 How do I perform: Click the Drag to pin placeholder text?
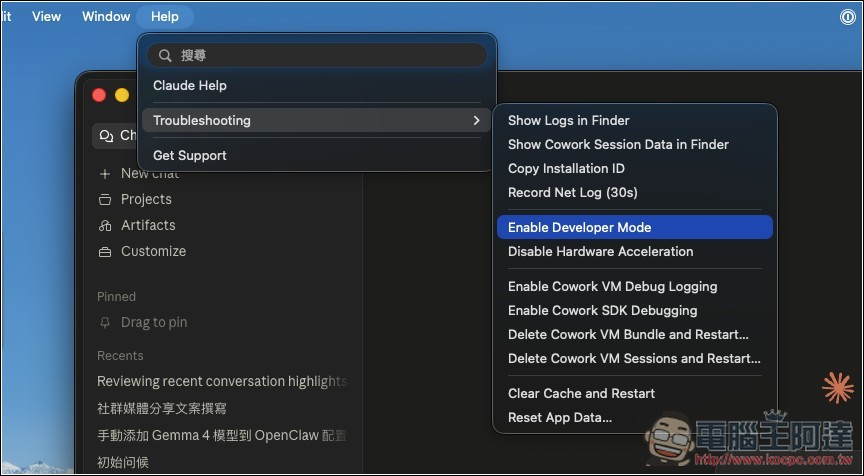[154, 322]
